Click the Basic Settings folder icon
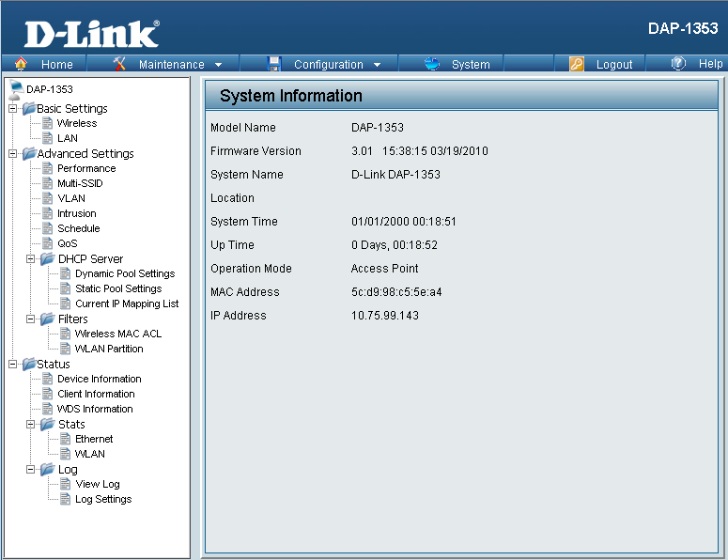This screenshot has height=560, width=728. (x=29, y=108)
